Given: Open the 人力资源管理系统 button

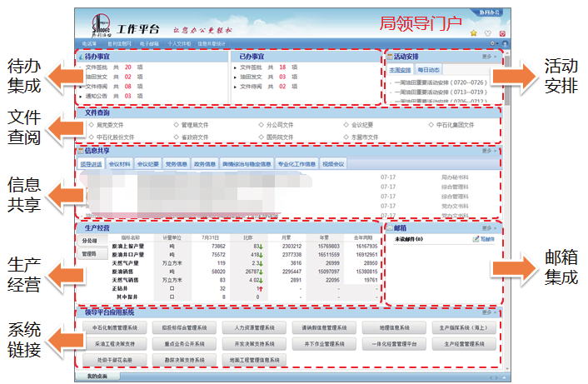Looking at the screenshot, I should pos(254,327).
